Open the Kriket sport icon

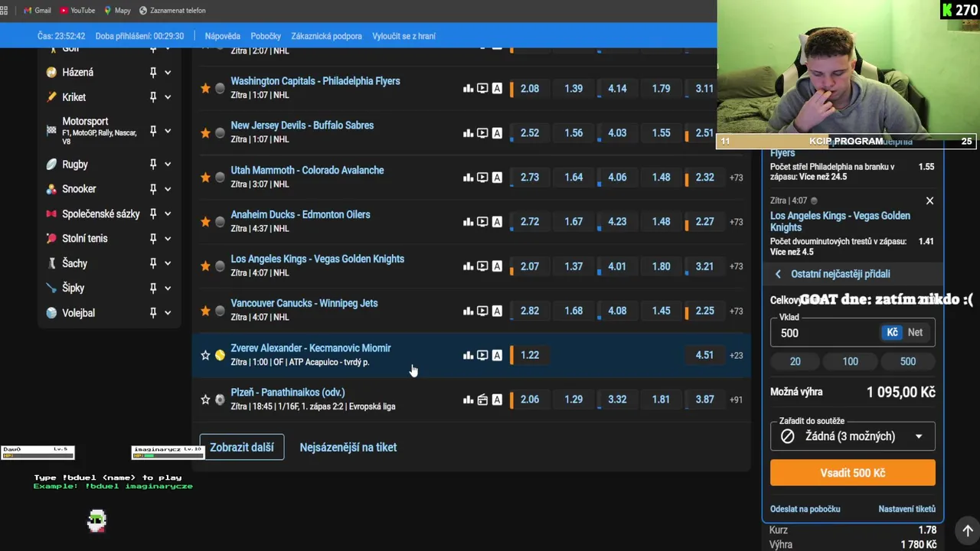coord(51,97)
